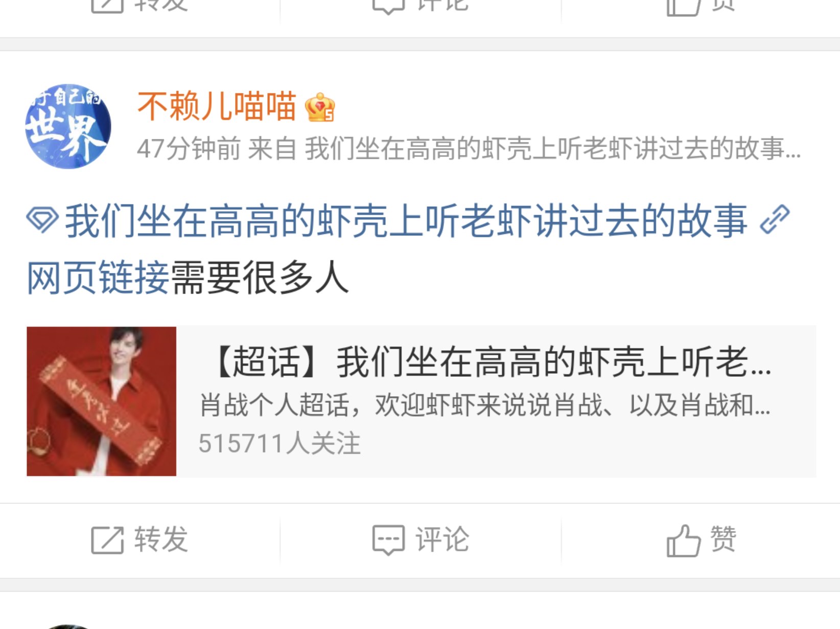Tap the crown membership badge beside the username
The image size is (840, 629).
tap(320, 107)
